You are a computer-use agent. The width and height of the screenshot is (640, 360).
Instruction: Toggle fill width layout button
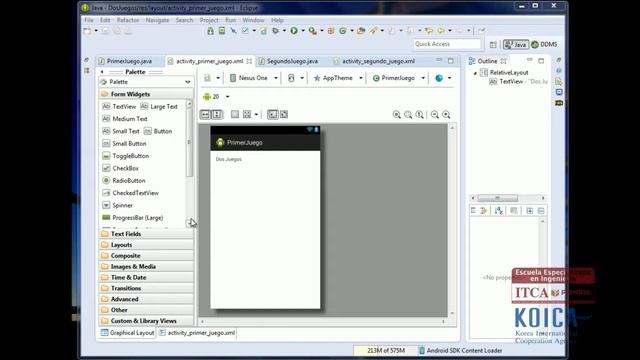(205, 115)
